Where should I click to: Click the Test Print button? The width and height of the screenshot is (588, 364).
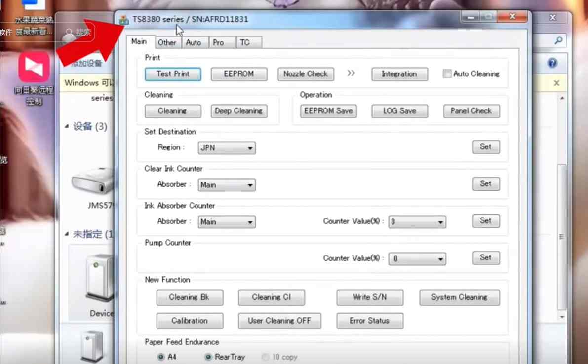coord(173,74)
